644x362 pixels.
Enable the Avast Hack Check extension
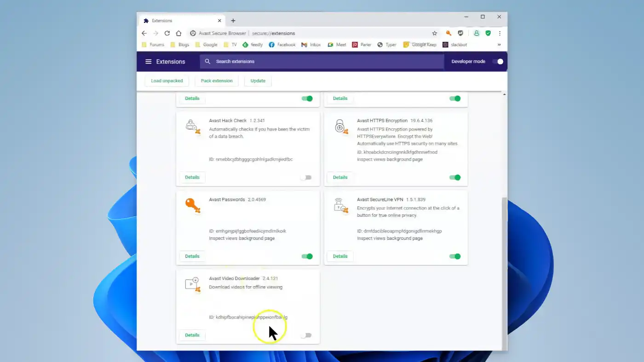pos(306,177)
